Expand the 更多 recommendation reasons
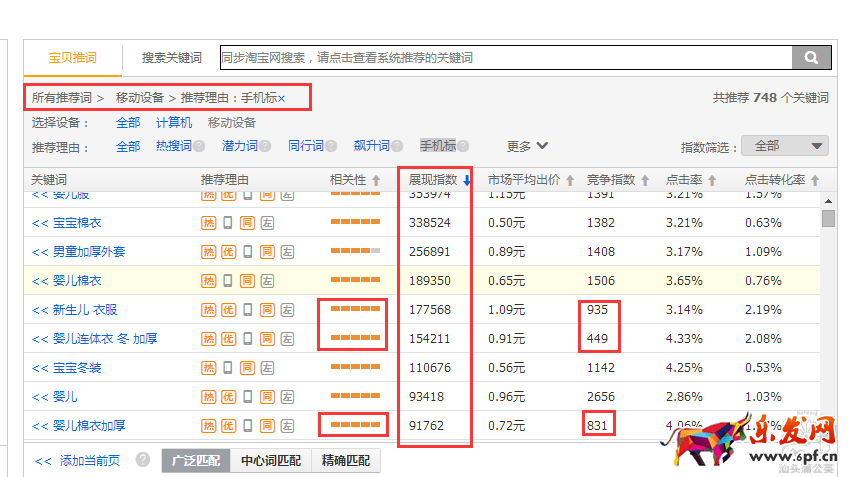The height and width of the screenshot is (477, 848). pos(527,146)
